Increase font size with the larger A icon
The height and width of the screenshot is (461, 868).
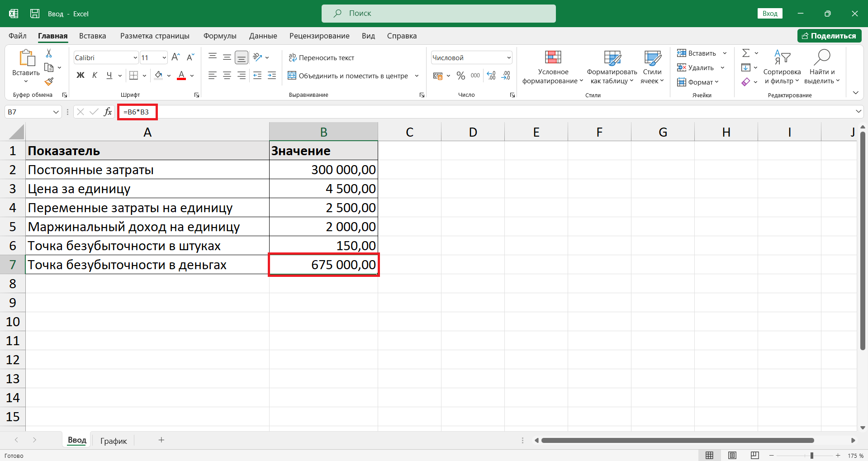[x=176, y=57]
